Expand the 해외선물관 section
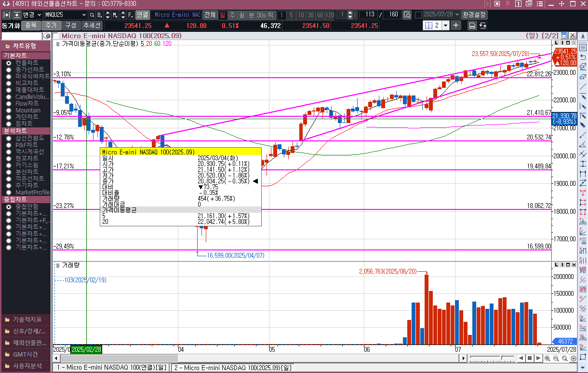The image size is (588, 373). 26,343
